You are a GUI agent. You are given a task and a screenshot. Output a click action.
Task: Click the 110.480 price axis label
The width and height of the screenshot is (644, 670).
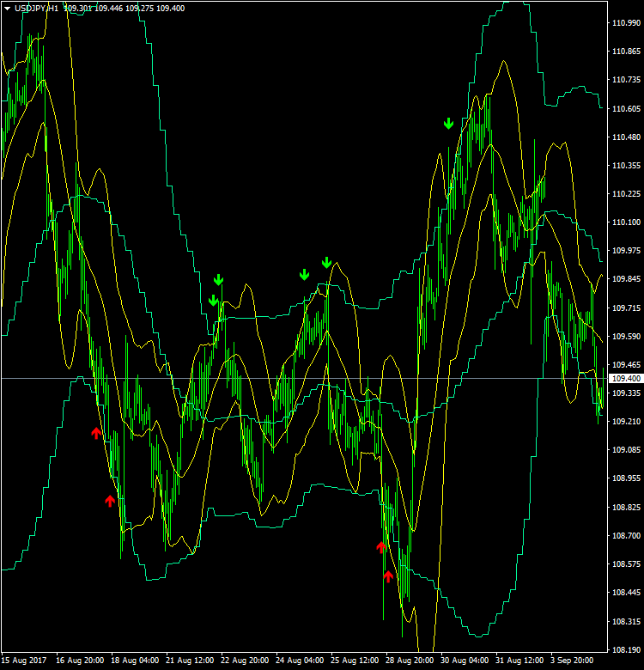[x=626, y=137]
